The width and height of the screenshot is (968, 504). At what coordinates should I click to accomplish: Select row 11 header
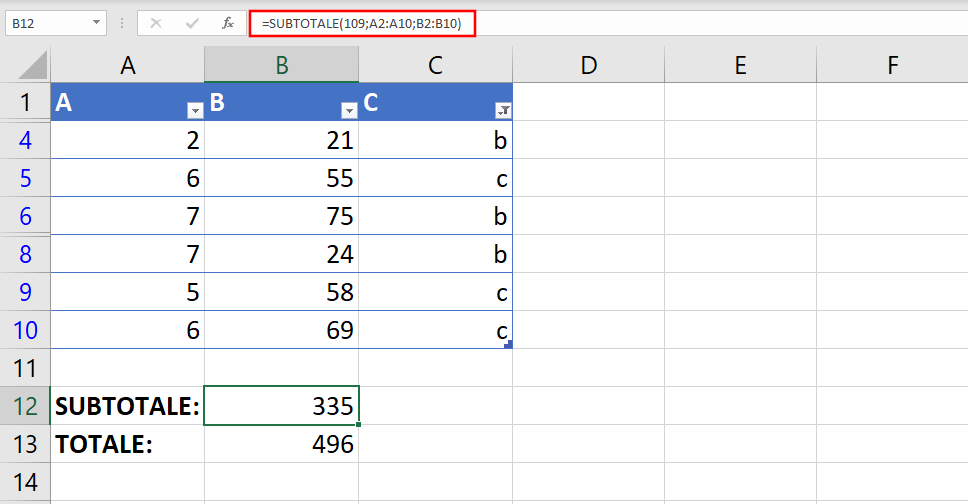coord(25,368)
